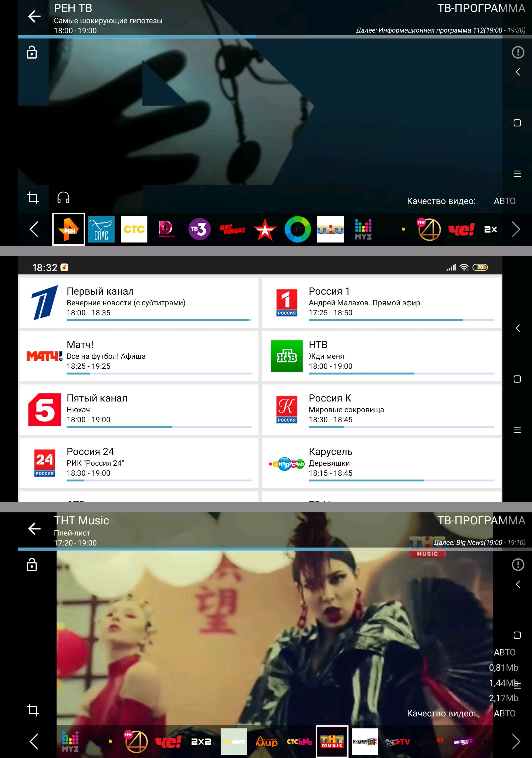Tap the 18:32 clock in the status bar
The image size is (532, 758).
click(x=45, y=267)
